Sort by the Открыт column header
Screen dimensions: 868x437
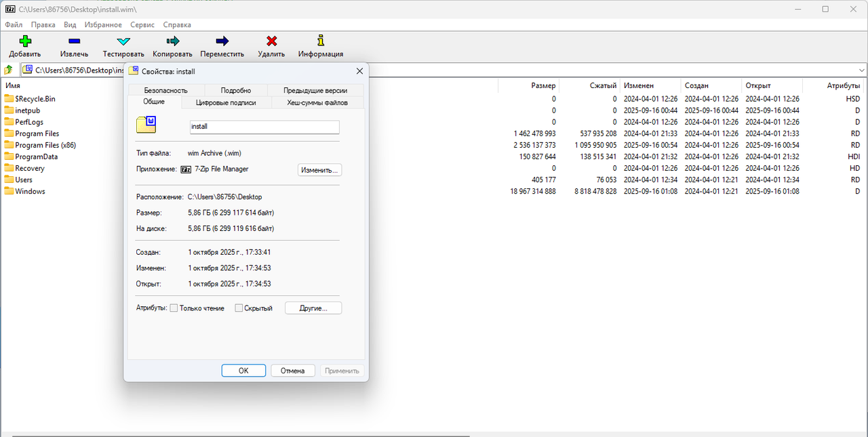[757, 85]
